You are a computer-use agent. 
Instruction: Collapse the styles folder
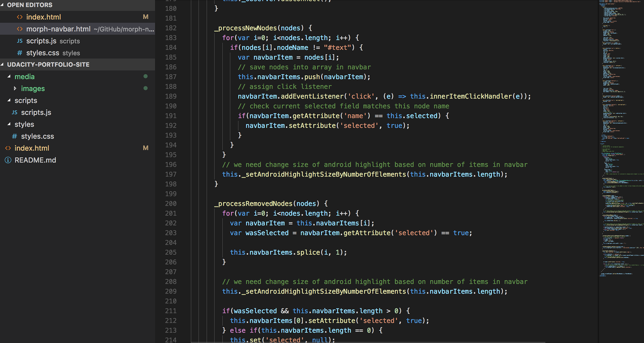pyautogui.click(x=9, y=124)
